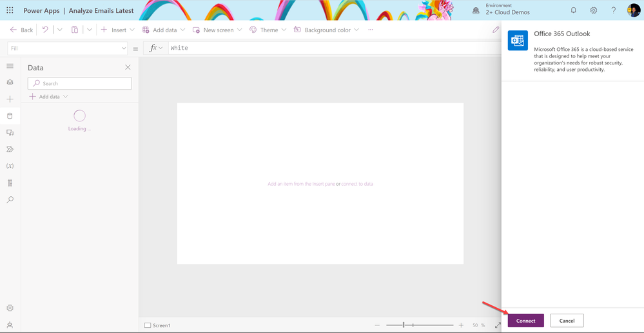Click the paste clipboard icon
Image resolution: width=644 pixels, height=333 pixels.
click(75, 30)
